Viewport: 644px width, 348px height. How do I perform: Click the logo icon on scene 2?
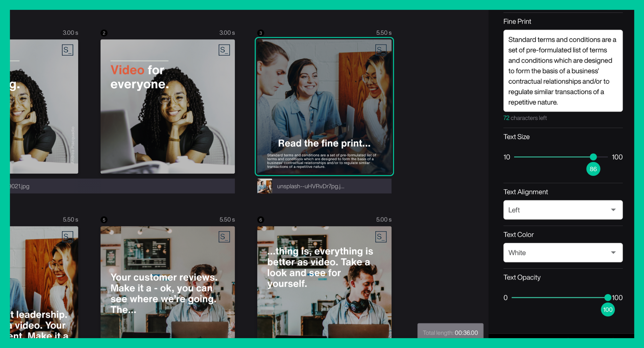click(x=224, y=50)
